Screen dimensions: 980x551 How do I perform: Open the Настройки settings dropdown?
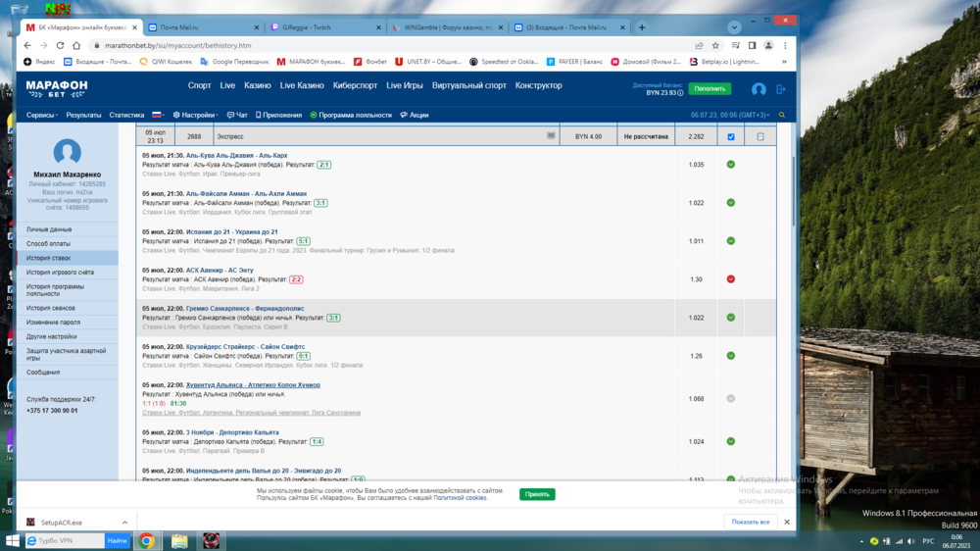[194, 115]
